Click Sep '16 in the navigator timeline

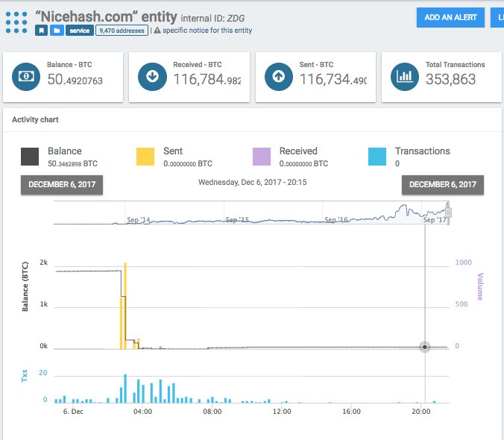336,220
